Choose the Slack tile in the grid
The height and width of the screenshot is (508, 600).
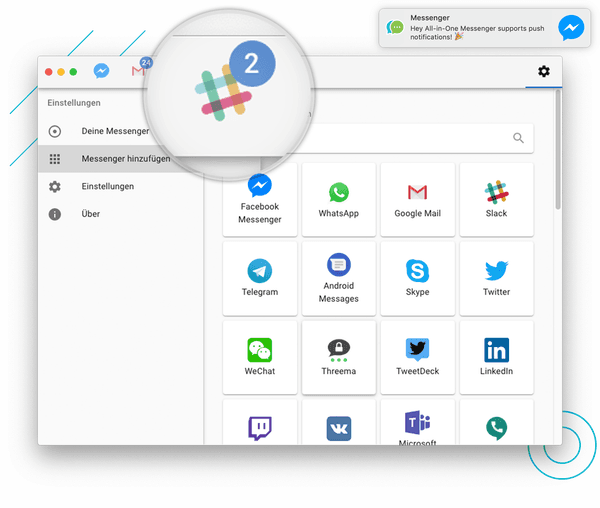pos(496,199)
